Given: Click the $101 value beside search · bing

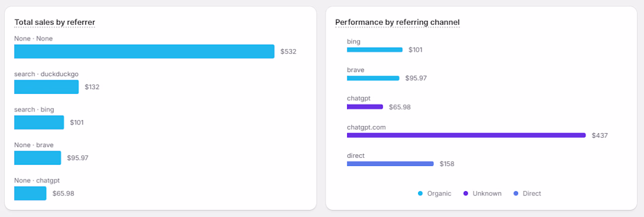Looking at the screenshot, I should pos(77,123).
